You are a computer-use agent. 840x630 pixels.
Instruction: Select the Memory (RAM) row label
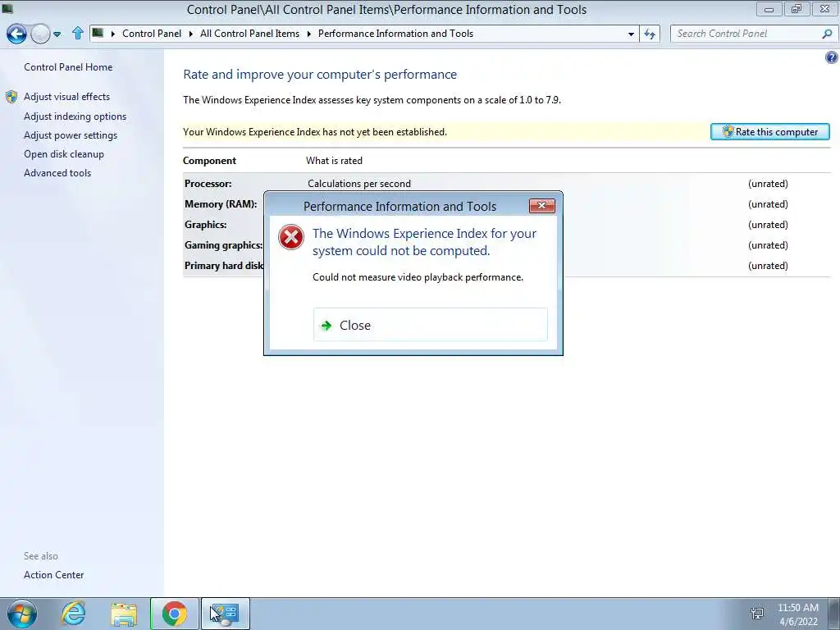220,203
